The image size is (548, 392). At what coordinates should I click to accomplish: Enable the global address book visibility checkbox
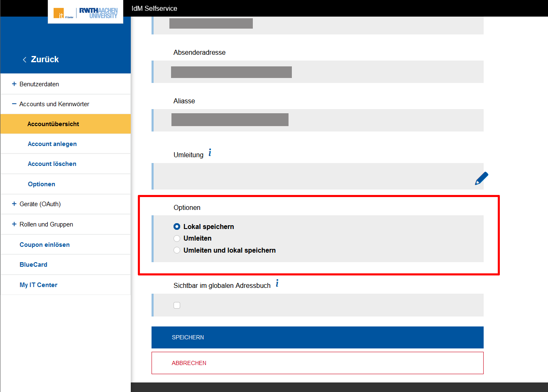point(177,305)
